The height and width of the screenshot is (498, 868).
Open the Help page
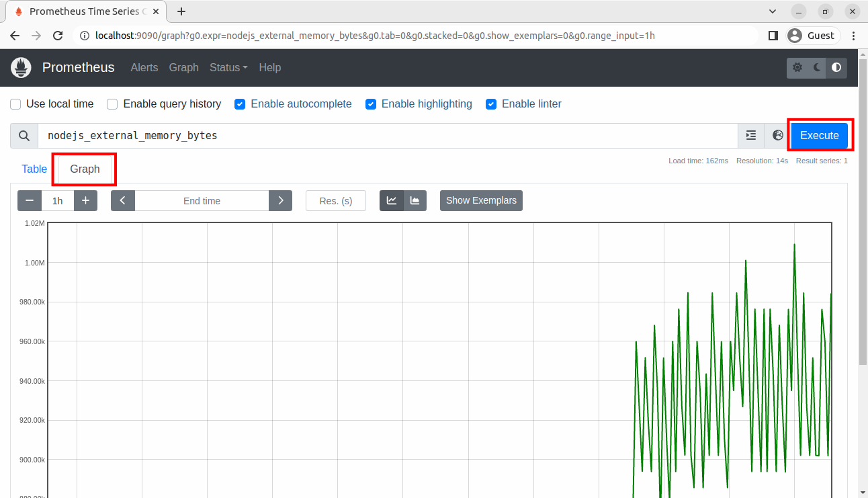coord(269,68)
